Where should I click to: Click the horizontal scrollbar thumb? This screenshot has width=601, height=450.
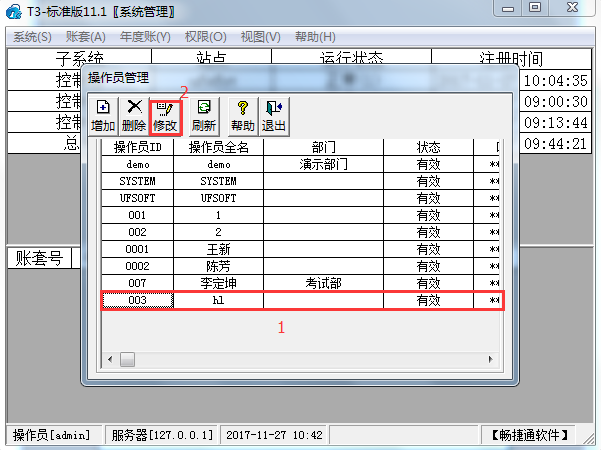tap(127, 360)
